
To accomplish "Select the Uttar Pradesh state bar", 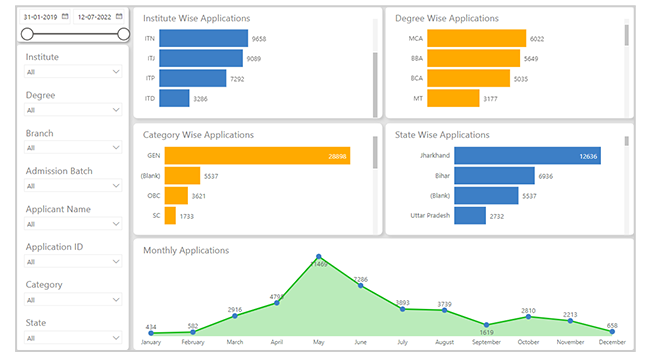I will pos(470,216).
